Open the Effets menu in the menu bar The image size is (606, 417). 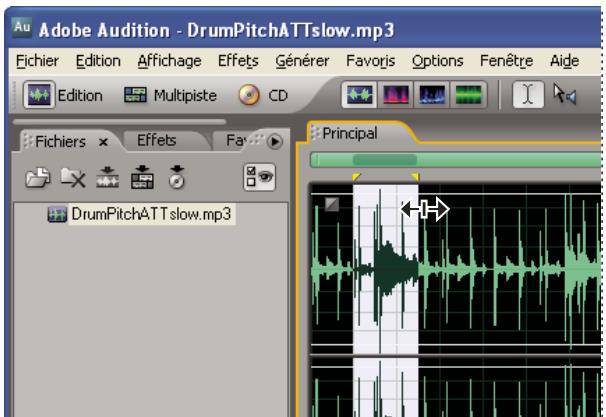[238, 61]
